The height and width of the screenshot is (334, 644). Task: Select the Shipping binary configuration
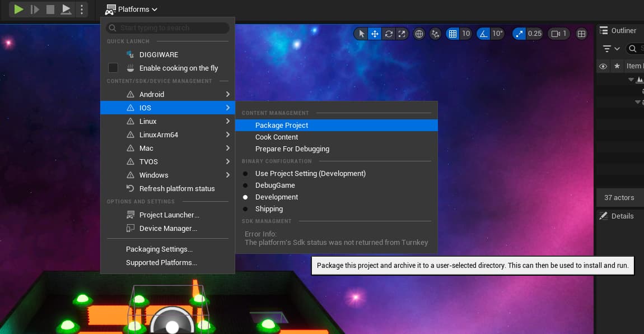pyautogui.click(x=269, y=209)
